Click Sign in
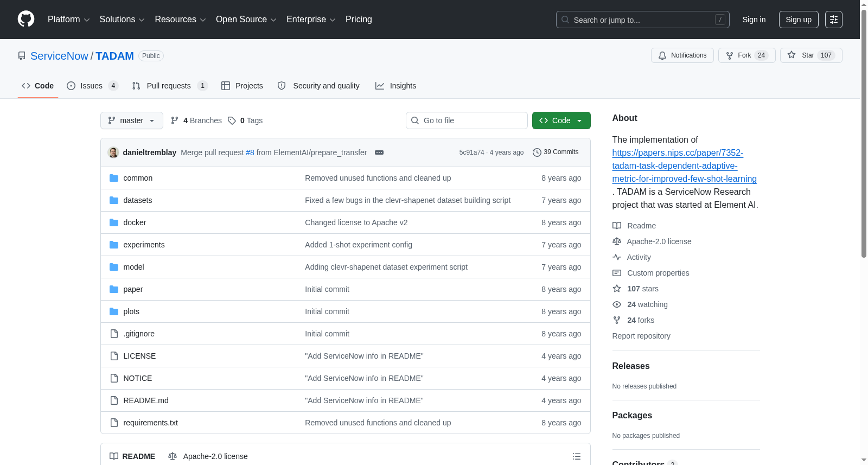The height and width of the screenshot is (465, 868). tap(754, 20)
